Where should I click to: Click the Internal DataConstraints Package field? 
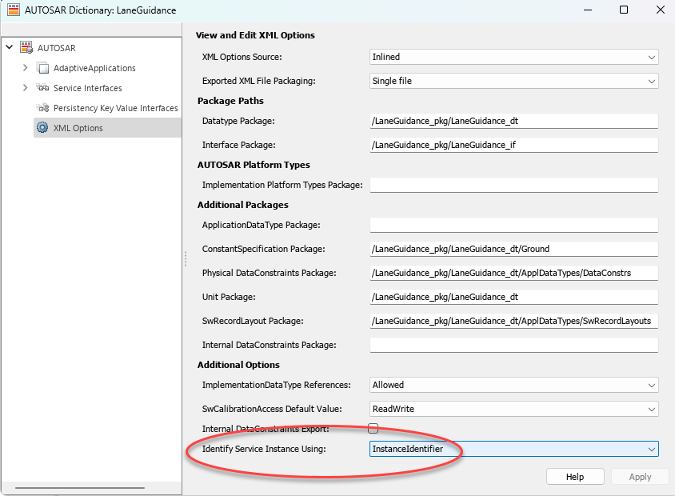[x=514, y=345]
